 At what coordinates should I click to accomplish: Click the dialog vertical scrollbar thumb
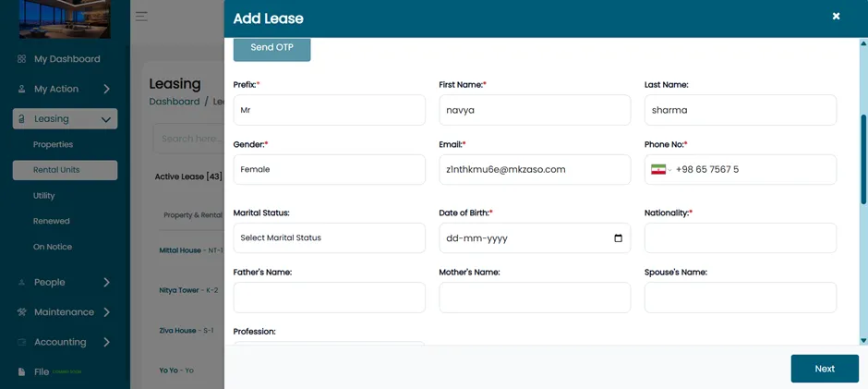point(863,160)
